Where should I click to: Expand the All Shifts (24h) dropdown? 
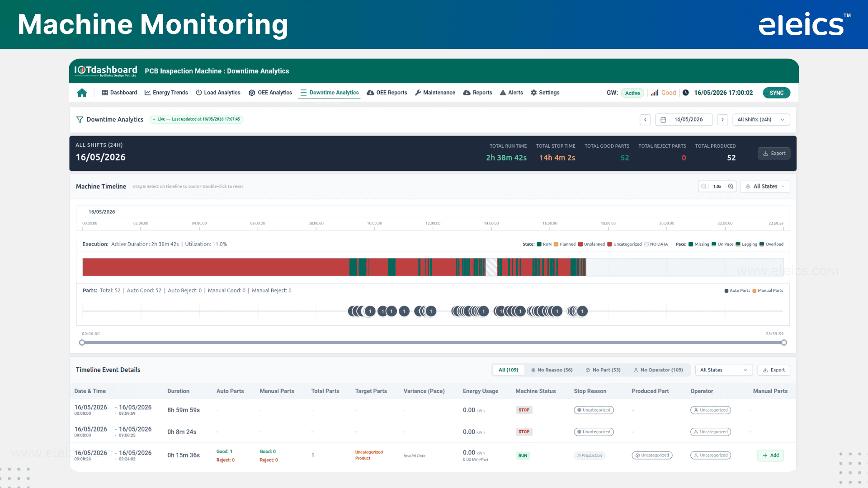pyautogui.click(x=761, y=120)
